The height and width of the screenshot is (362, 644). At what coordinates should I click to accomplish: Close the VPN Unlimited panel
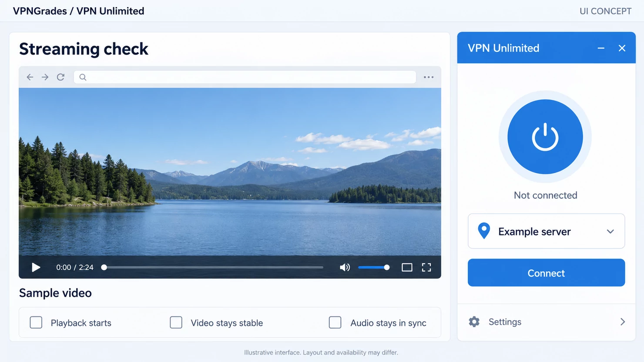(x=622, y=48)
